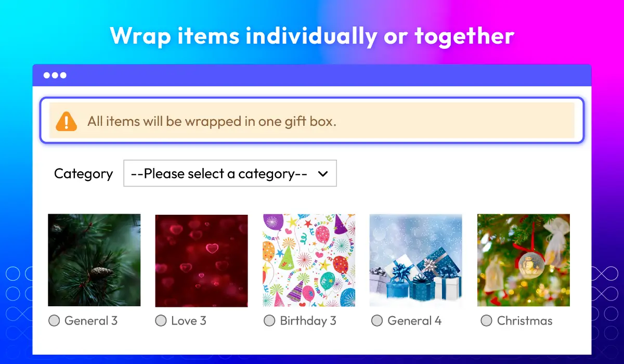Click the General 3 label text
624x364 pixels.
[91, 321]
